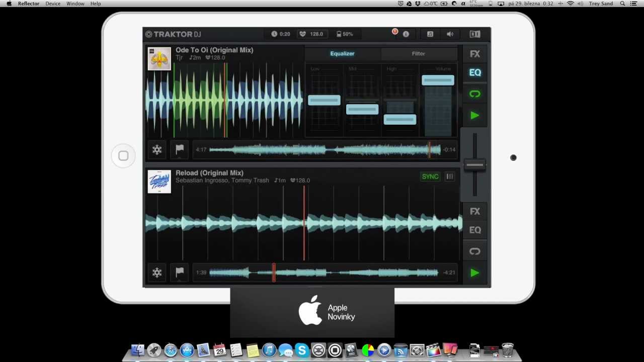The image size is (644, 362).
Task: Open App Store from the Dock
Action: pos(187,350)
